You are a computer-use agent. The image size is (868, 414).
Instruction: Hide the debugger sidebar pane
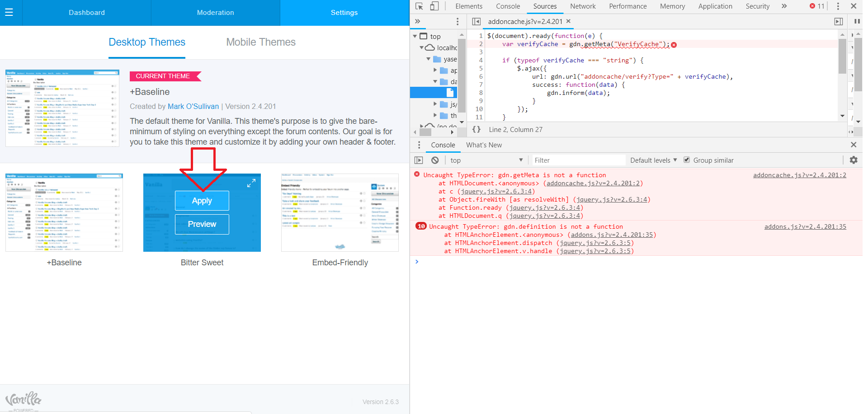839,21
